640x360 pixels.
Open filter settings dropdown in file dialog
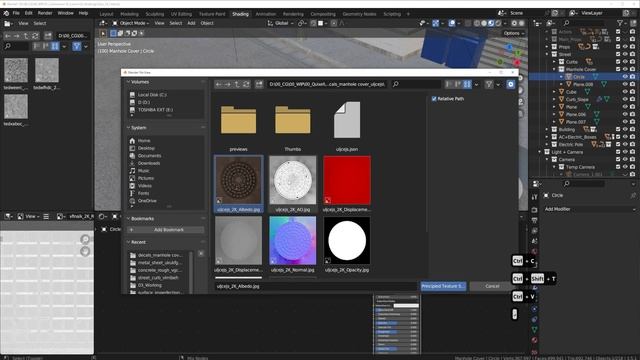[x=498, y=84]
